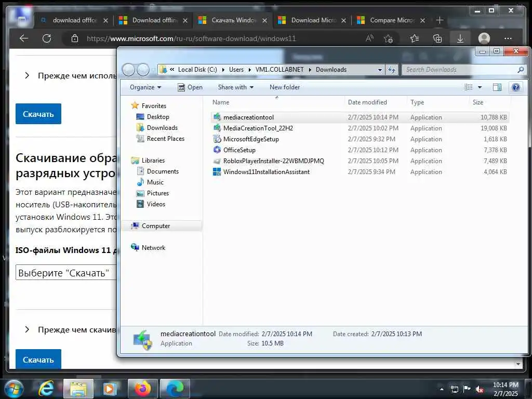Click the search magnifier in Search Downloads

point(521,70)
